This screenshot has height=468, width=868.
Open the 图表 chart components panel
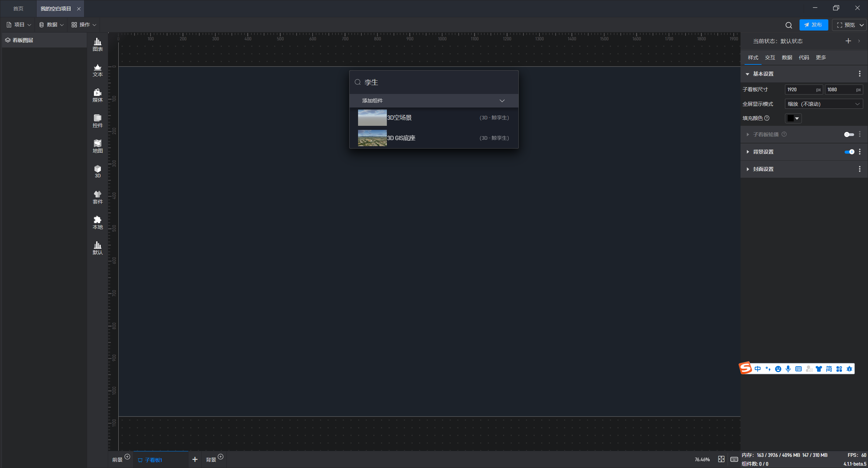tap(98, 44)
